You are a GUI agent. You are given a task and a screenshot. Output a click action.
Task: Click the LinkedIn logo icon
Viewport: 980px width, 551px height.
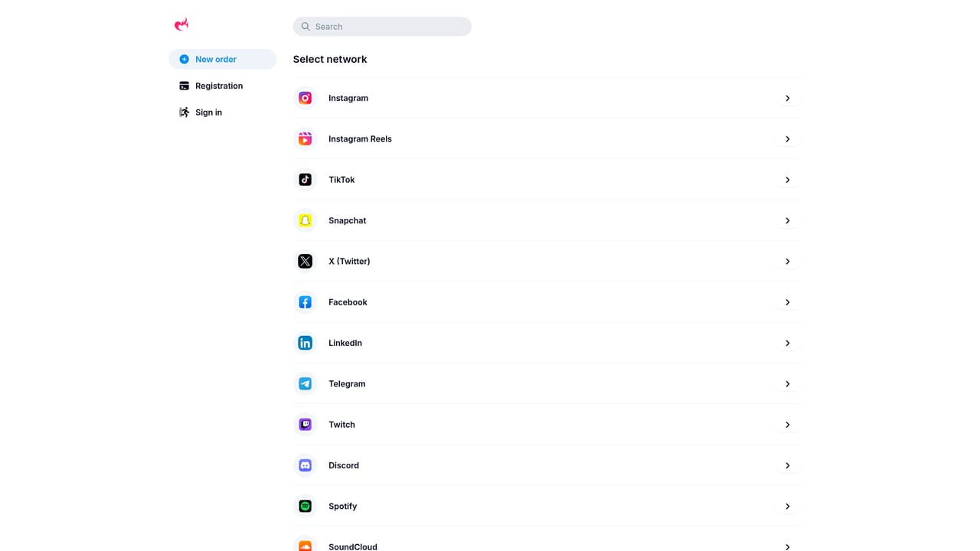click(x=305, y=343)
